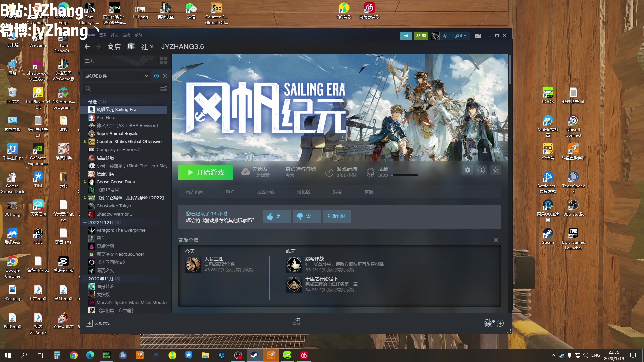Viewport: 644px width, 362px height.
Task: Click thumbs up 是 recommend button
Action: [x=276, y=216]
